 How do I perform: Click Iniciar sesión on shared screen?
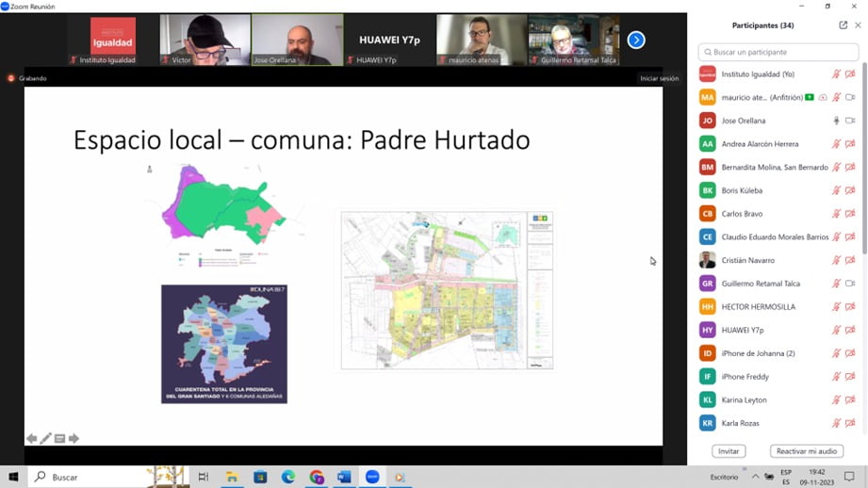659,78
